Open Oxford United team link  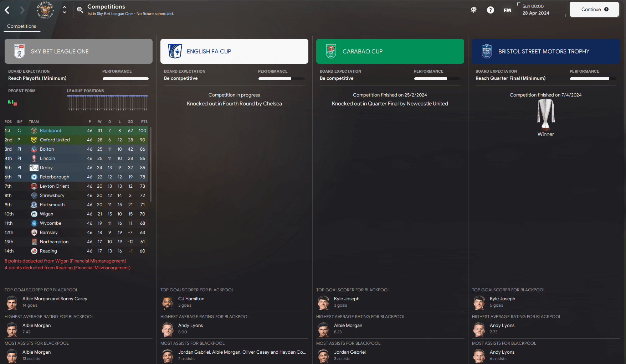55,140
